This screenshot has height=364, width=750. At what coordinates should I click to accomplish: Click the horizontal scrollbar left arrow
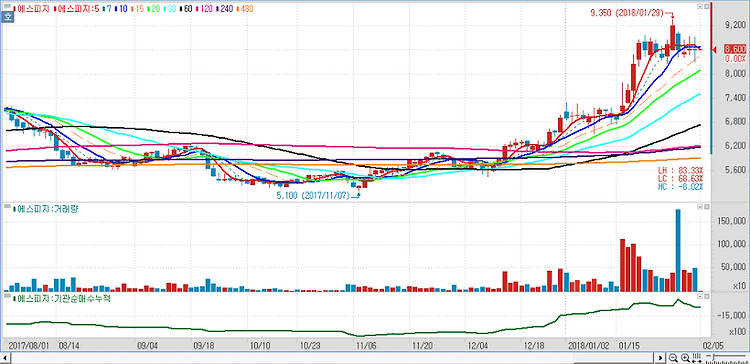pyautogui.click(x=5, y=358)
